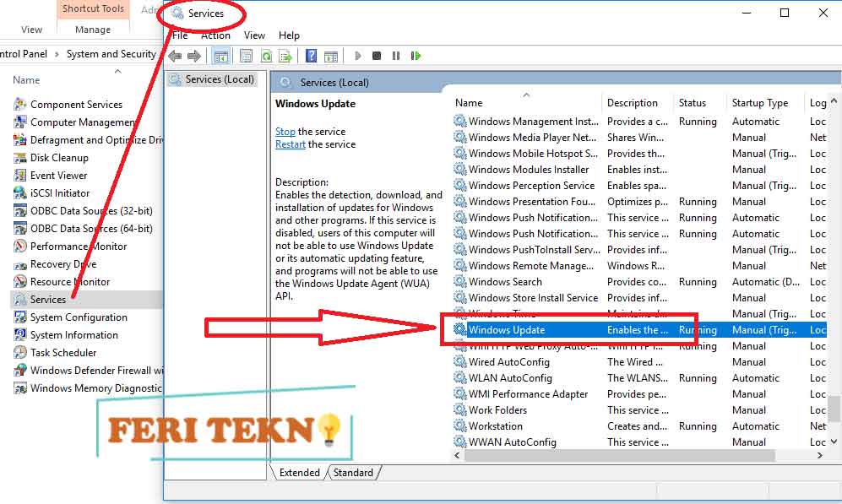Click System and Security in breadcrumb
Viewport: 842px width, 504px height.
coord(111,54)
